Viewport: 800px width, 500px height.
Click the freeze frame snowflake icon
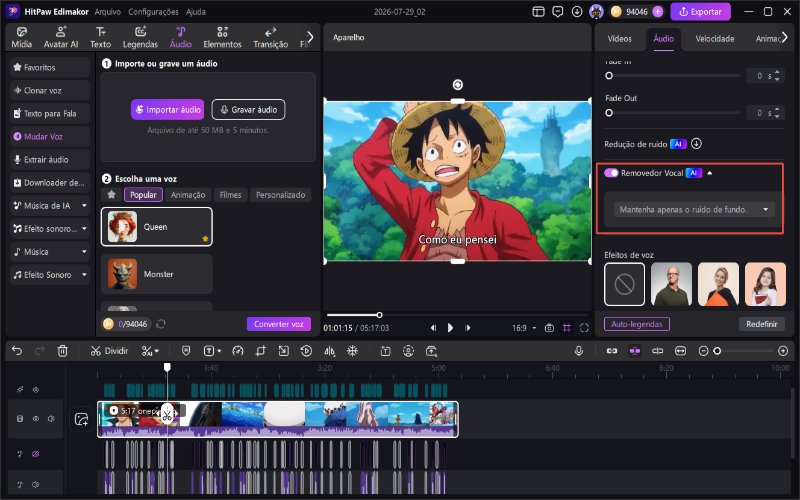(x=353, y=351)
